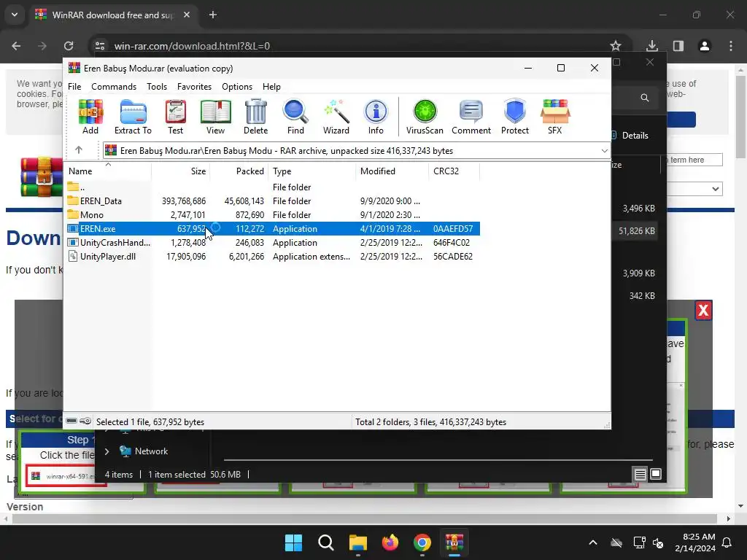Open the Details pane button in Explorer
Viewport: 747px width, 560px height.
pyautogui.click(x=630, y=135)
